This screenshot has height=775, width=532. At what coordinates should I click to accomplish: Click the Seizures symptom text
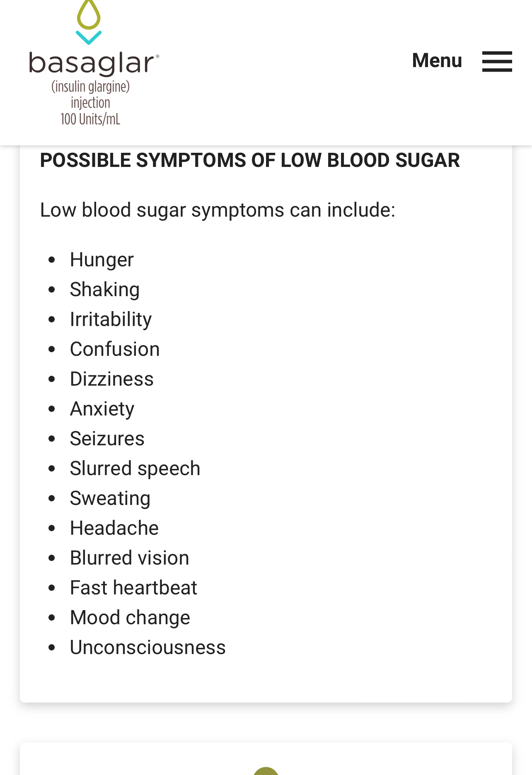pyautogui.click(x=107, y=439)
